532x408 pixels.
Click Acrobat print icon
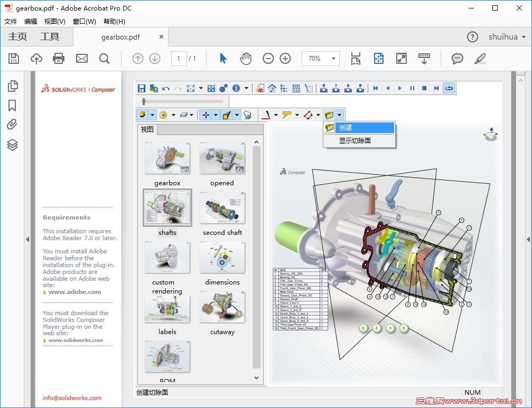(59, 59)
